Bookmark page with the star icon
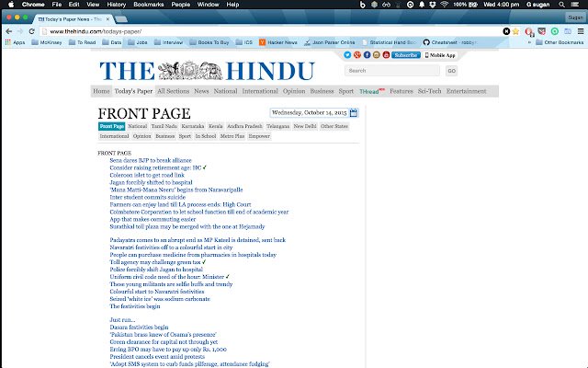Viewport: 588px width, 368px height. pos(516,31)
